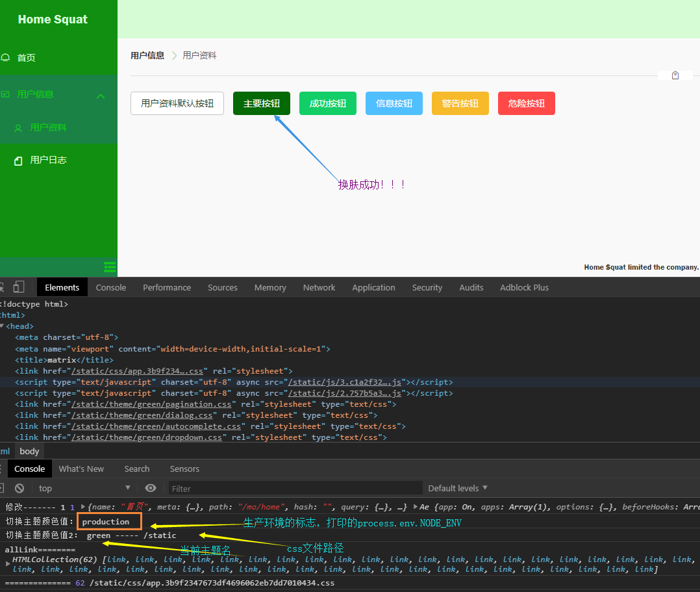700x592 pixels.
Task: Click the 主要按钮 dark green button
Action: pyautogui.click(x=261, y=103)
